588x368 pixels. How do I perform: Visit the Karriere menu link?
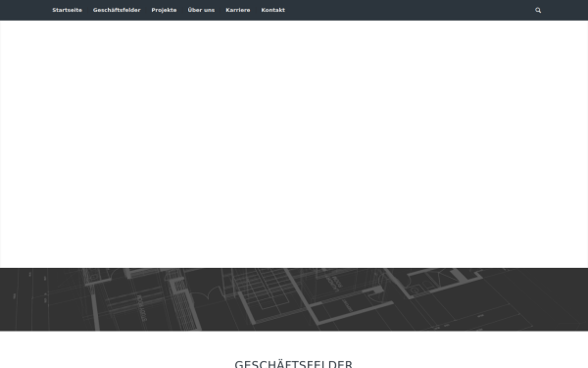coord(238,10)
